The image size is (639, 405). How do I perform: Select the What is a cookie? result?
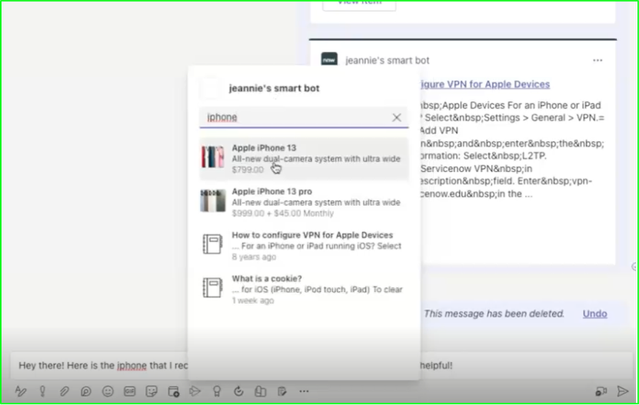[304, 289]
